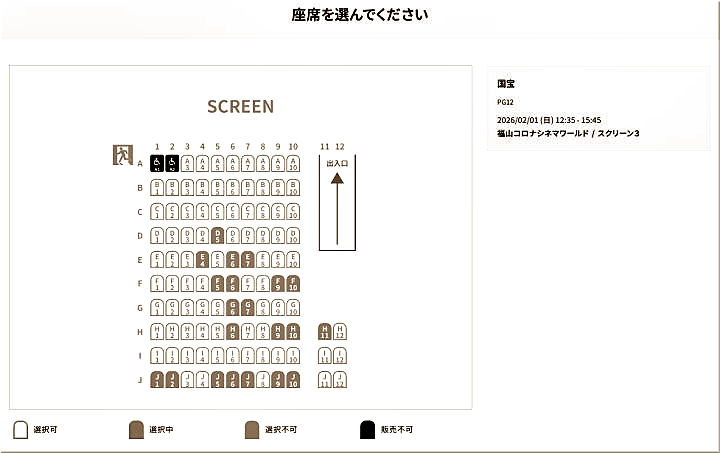Click the 選択可 legend seat icon
This screenshot has width=720, height=453.
20,429
